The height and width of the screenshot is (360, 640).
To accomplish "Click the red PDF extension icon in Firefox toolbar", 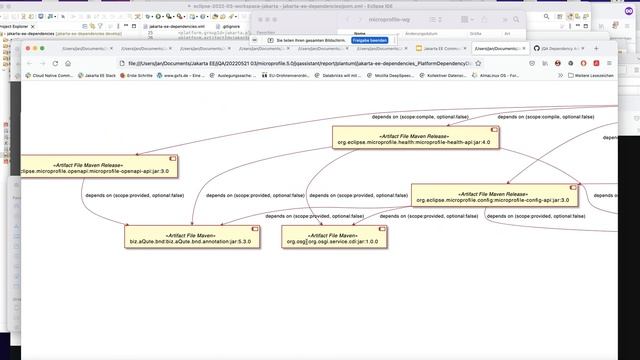I will (596, 63).
